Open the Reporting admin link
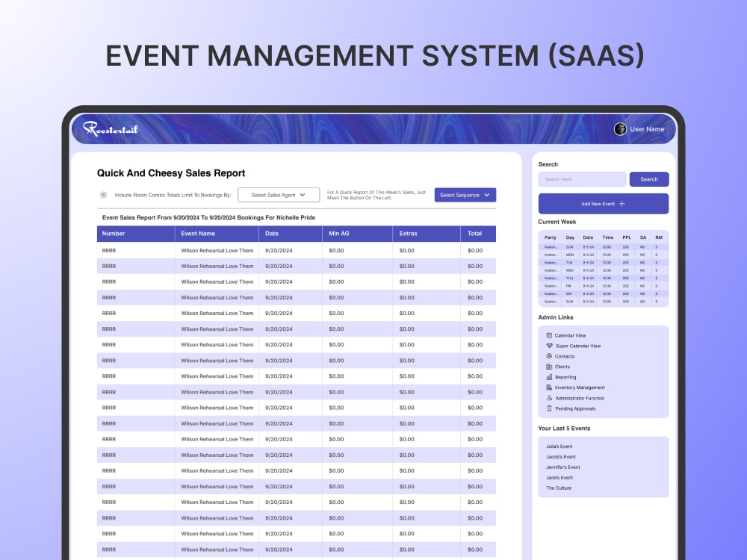747x560 pixels. (565, 376)
